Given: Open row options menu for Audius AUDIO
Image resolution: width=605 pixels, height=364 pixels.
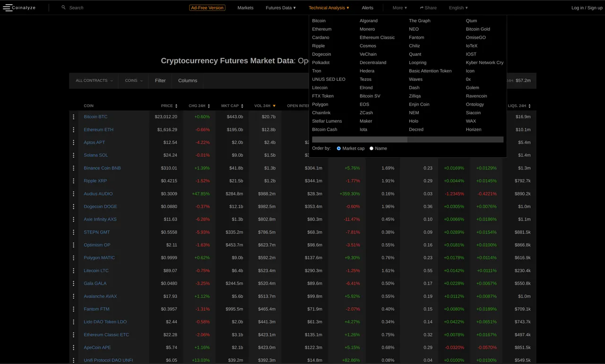Looking at the screenshot, I should 74,194.
